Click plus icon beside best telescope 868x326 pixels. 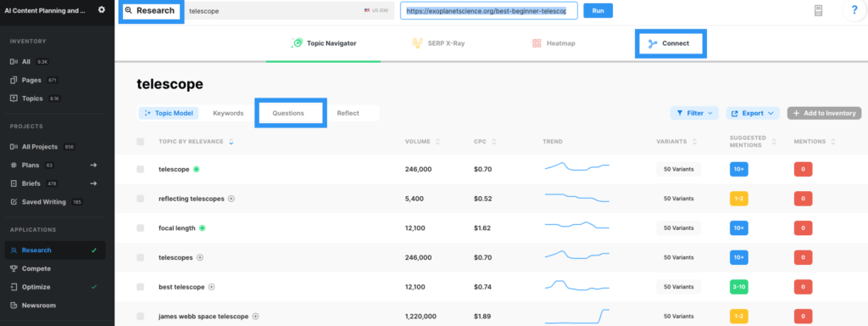pos(211,287)
